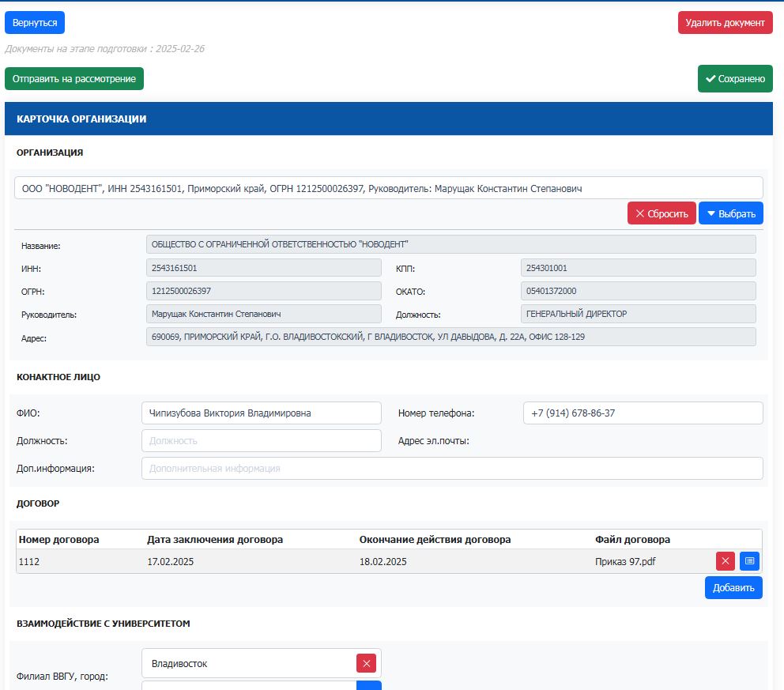
Task: Open the Выбрать organization dropdown
Action: [730, 213]
